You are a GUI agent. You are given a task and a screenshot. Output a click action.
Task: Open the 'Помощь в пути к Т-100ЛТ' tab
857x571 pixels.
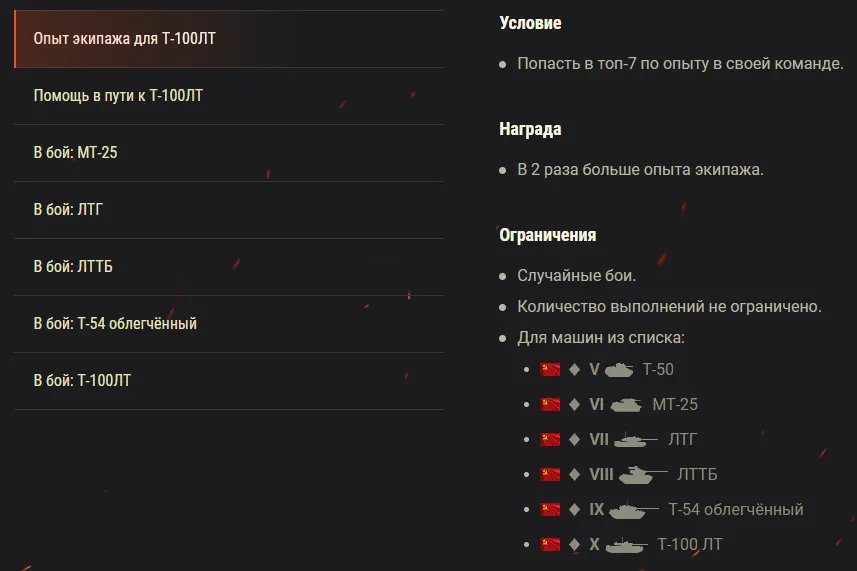228,96
